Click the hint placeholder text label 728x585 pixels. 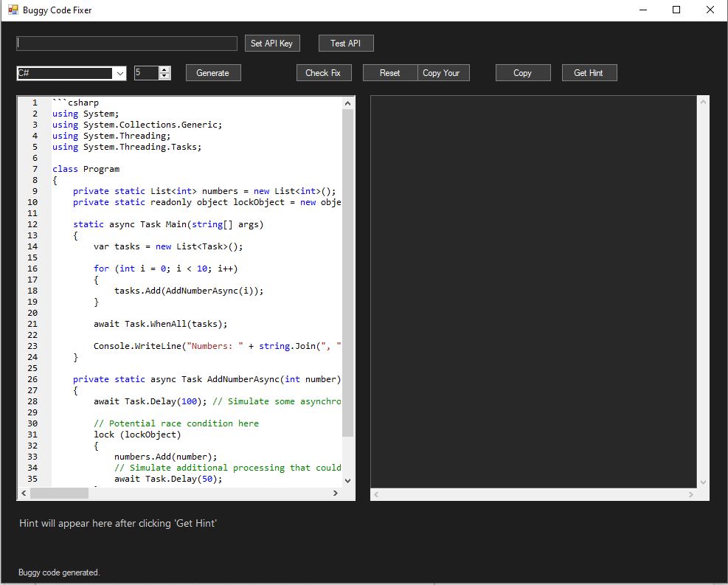pos(118,523)
